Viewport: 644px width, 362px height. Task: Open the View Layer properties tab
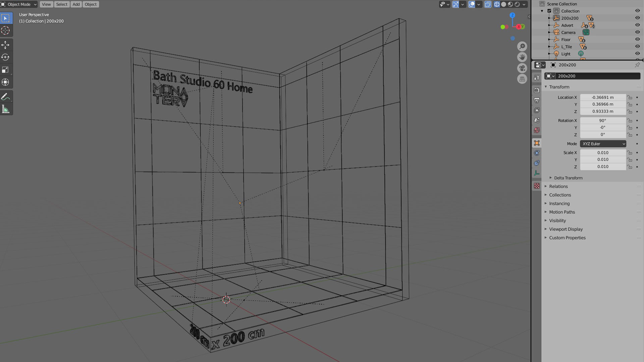pos(537,110)
